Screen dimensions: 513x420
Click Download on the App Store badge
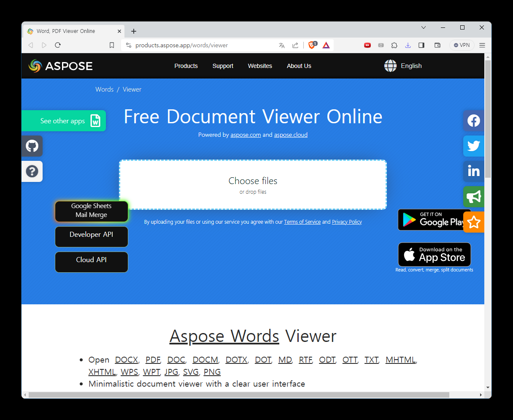click(x=435, y=255)
